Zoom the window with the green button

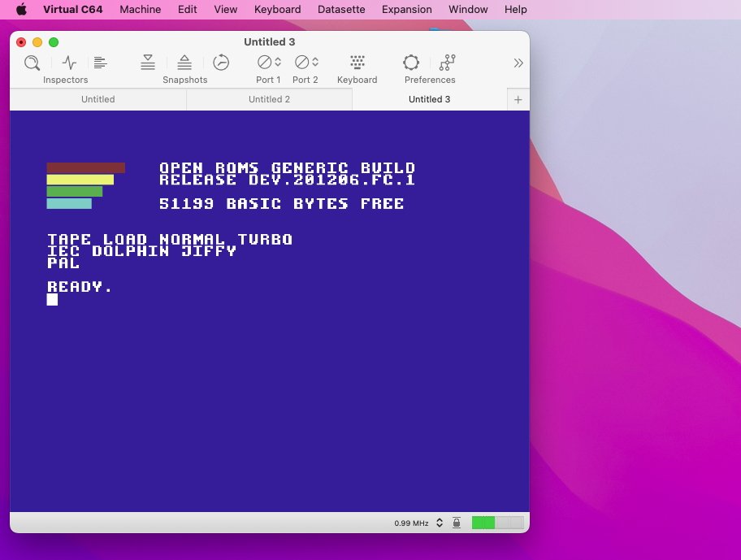tap(54, 42)
